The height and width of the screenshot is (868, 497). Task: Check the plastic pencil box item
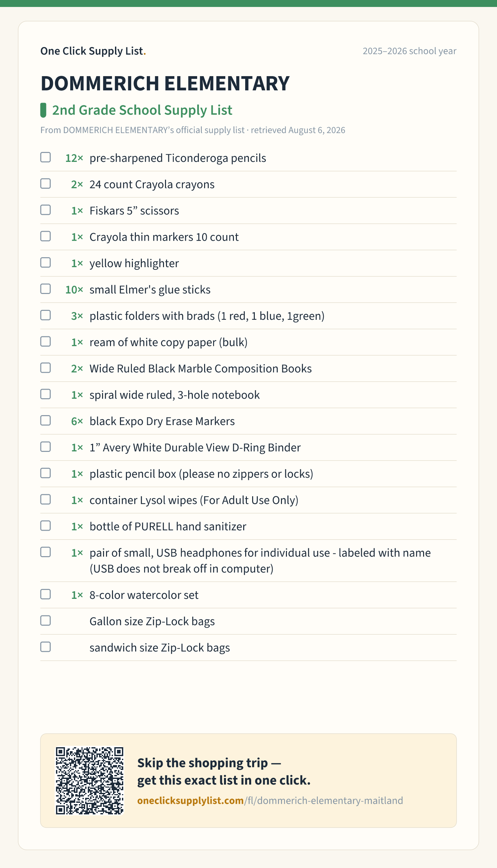click(x=45, y=473)
